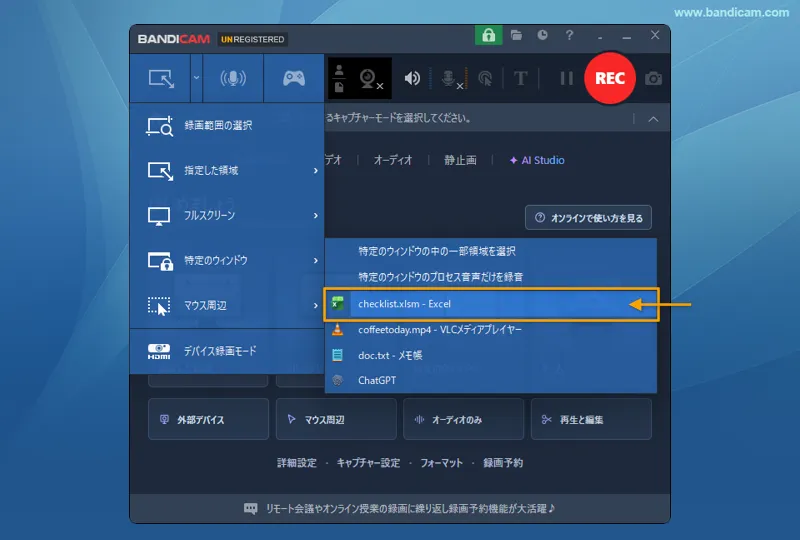Choose doc.txt - メモ帳 window
The height and width of the screenshot is (540, 800).
(x=491, y=355)
